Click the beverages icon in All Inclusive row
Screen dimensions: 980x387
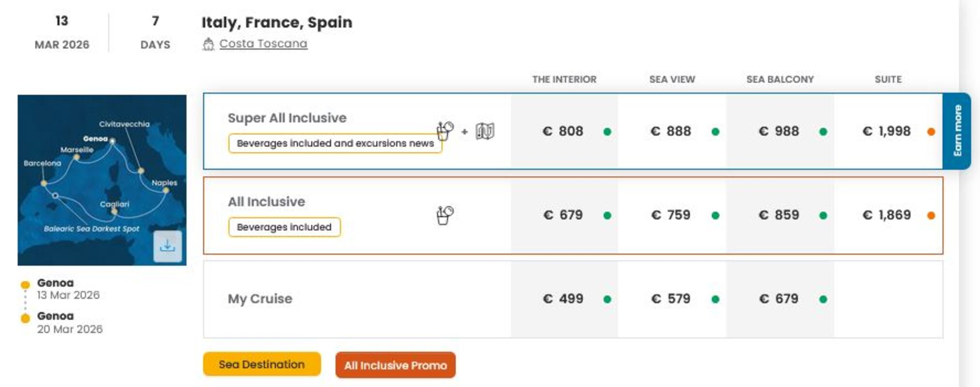pyautogui.click(x=444, y=215)
